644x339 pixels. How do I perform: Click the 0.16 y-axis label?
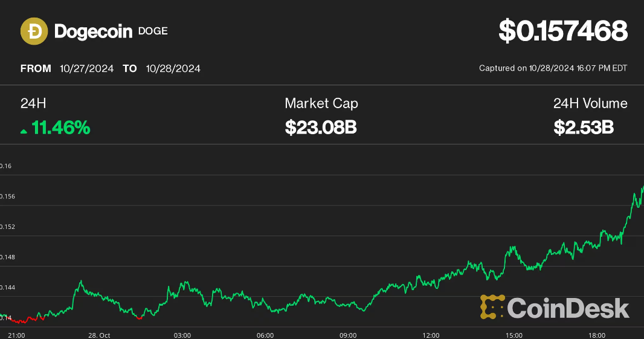pyautogui.click(x=6, y=166)
